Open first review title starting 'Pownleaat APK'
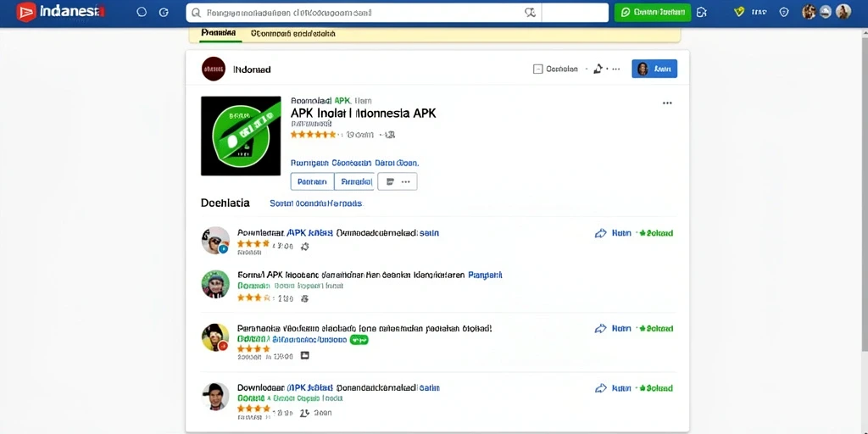Screen dimensions: 868x434 [337, 233]
